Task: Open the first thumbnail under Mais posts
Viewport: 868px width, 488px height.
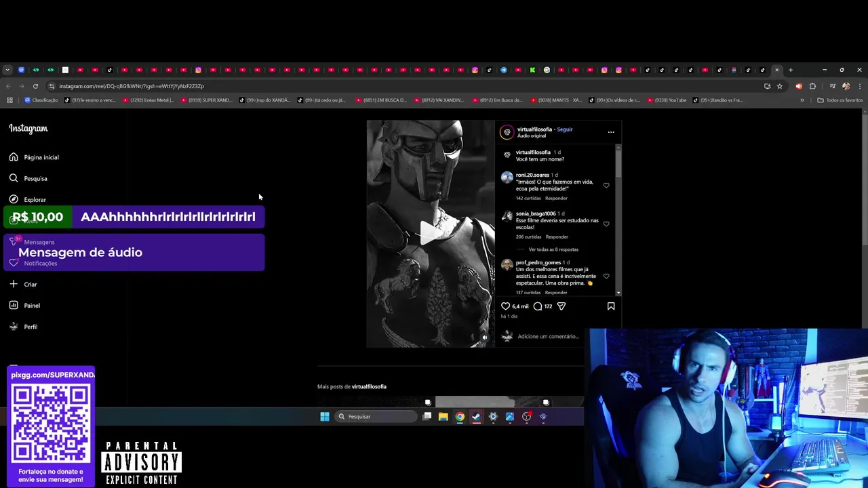Action: (x=376, y=401)
